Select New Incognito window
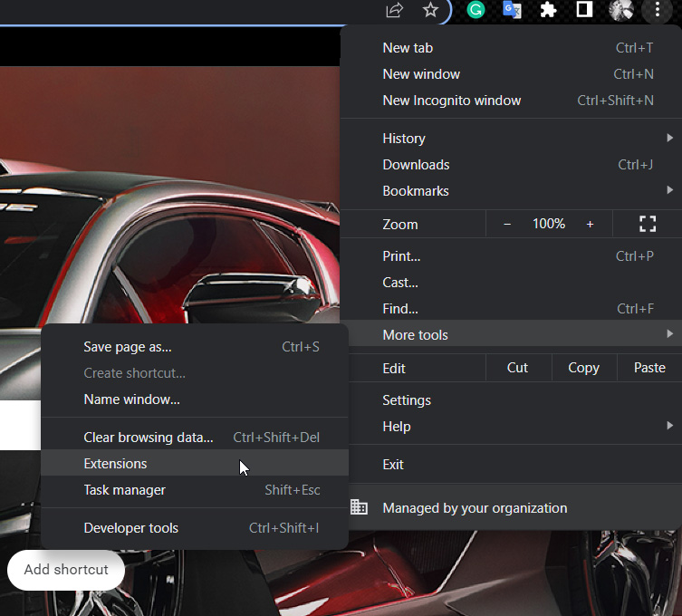The height and width of the screenshot is (616, 682). point(511,101)
